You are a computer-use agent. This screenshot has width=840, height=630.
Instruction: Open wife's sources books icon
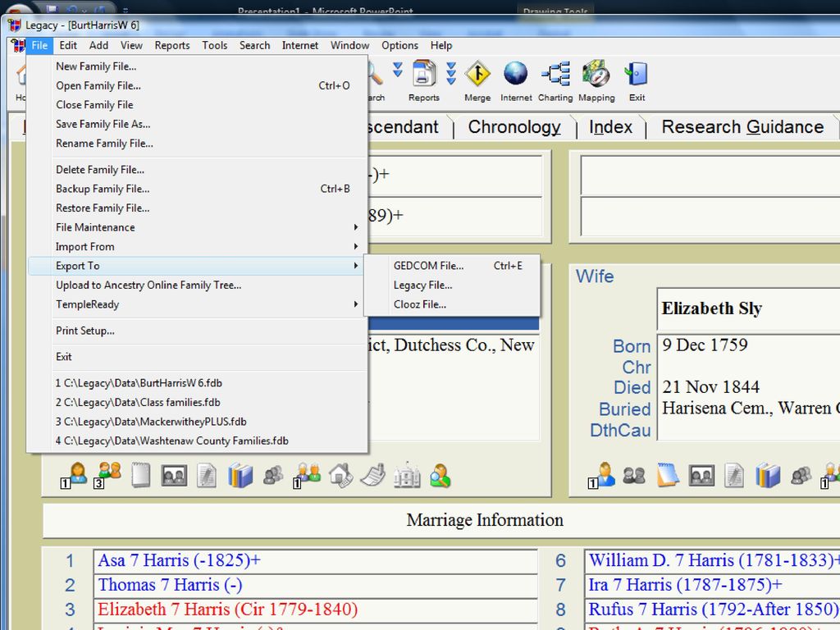(x=768, y=476)
